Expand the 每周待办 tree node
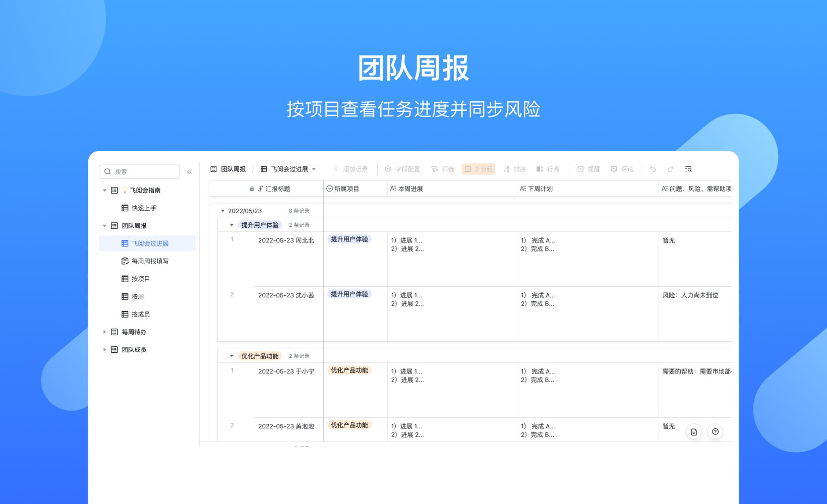The image size is (827, 504). point(104,332)
